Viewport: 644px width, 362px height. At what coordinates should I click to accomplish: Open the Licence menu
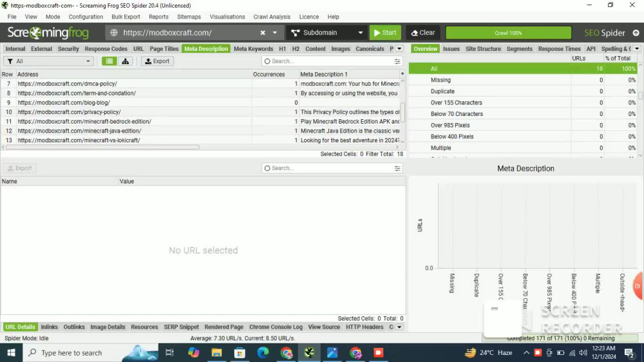click(309, 17)
